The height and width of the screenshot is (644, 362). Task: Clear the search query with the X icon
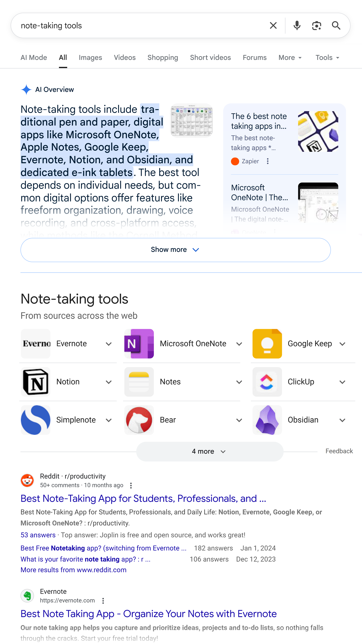click(273, 25)
